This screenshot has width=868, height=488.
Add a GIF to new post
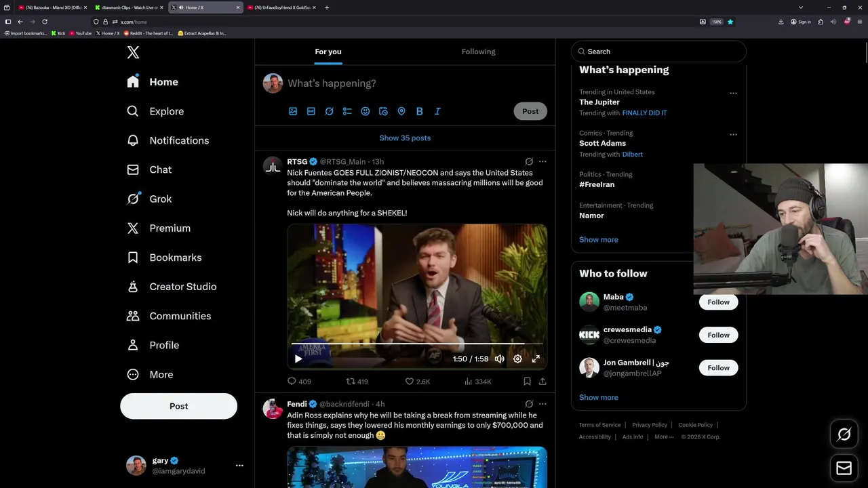click(311, 111)
